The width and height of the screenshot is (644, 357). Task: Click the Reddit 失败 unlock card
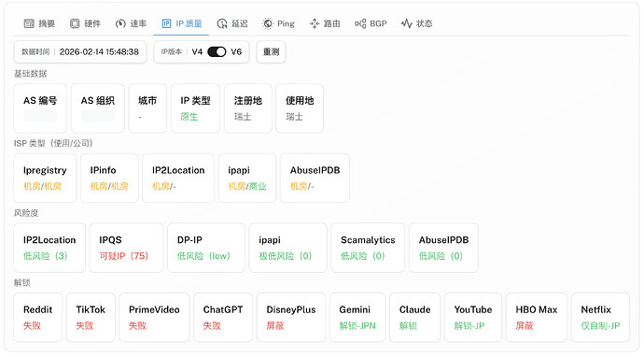tap(37, 318)
